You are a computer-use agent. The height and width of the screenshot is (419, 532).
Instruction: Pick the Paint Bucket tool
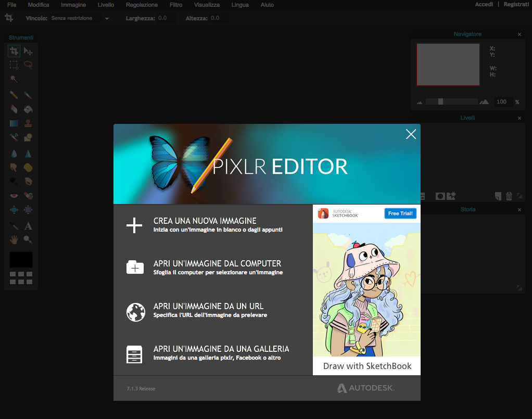[28, 109]
